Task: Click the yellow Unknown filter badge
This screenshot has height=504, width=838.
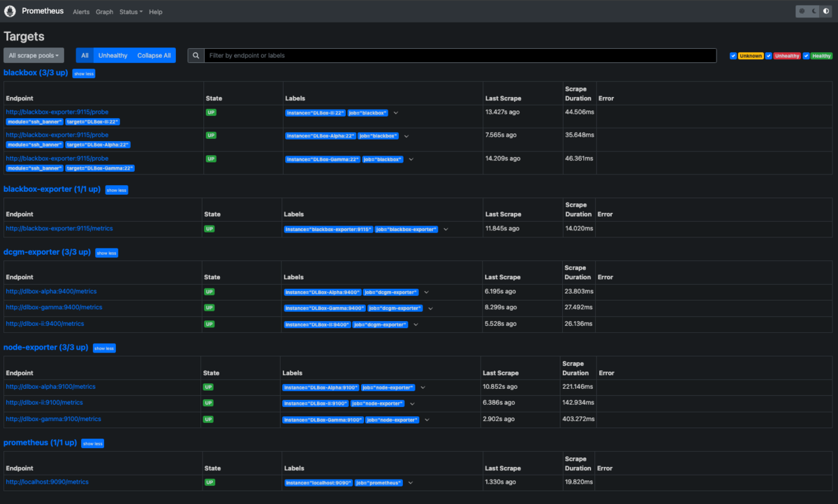Action: click(751, 56)
